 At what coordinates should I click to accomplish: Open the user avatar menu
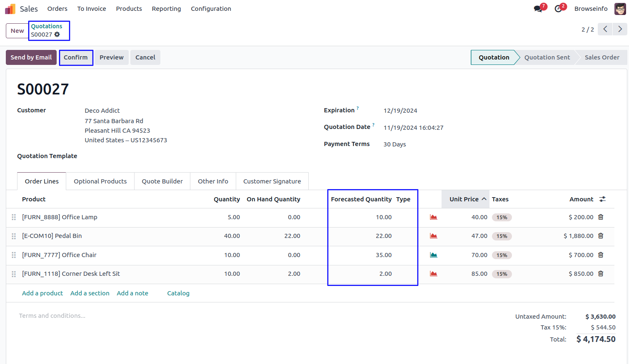620,9
